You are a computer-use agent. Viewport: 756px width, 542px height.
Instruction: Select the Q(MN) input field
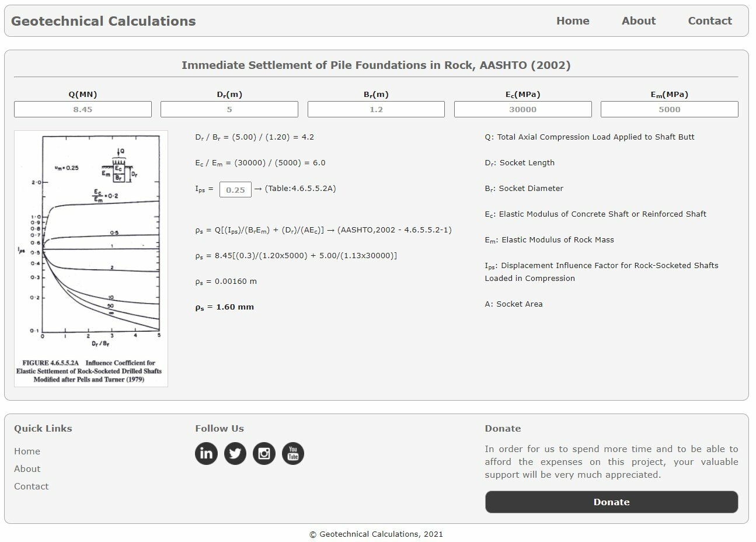[82, 109]
